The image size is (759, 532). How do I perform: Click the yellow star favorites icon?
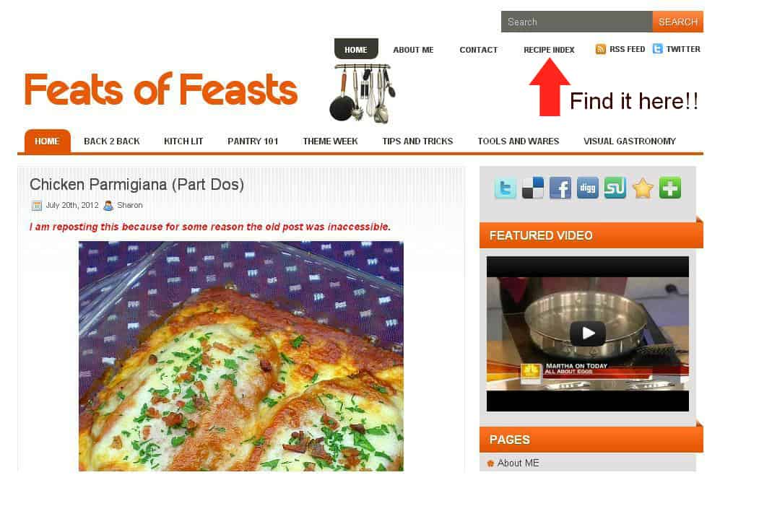point(643,188)
